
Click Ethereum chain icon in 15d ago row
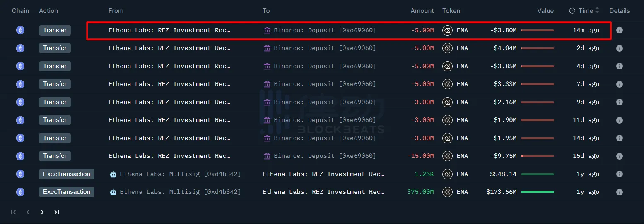click(x=20, y=156)
